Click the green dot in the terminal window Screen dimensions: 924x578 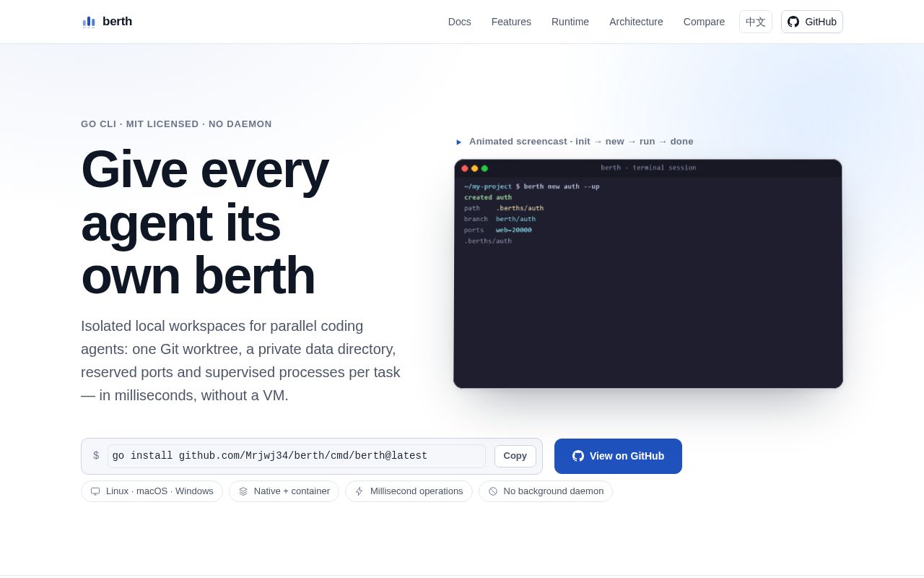tap(484, 168)
